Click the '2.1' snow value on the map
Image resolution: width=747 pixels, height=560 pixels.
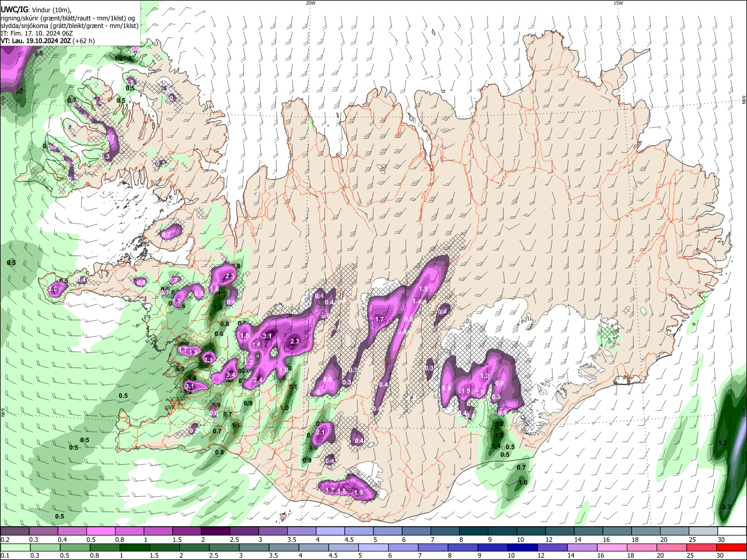[320, 433]
